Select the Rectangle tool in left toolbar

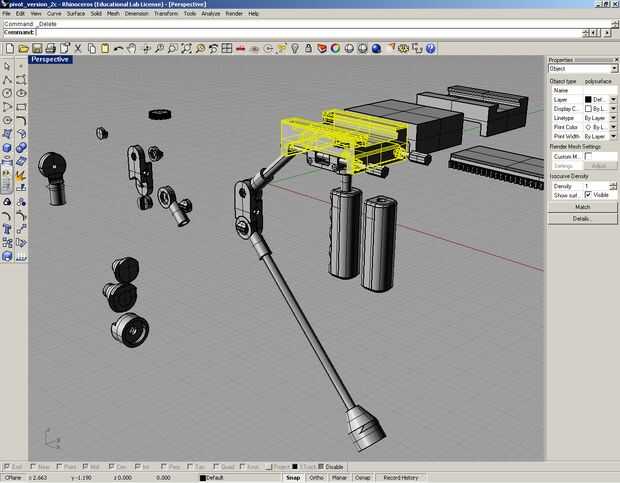(21, 107)
